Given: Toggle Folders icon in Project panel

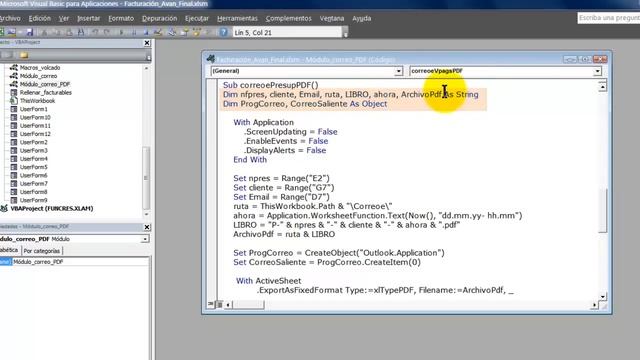Looking at the screenshot, I should click(x=24, y=55).
